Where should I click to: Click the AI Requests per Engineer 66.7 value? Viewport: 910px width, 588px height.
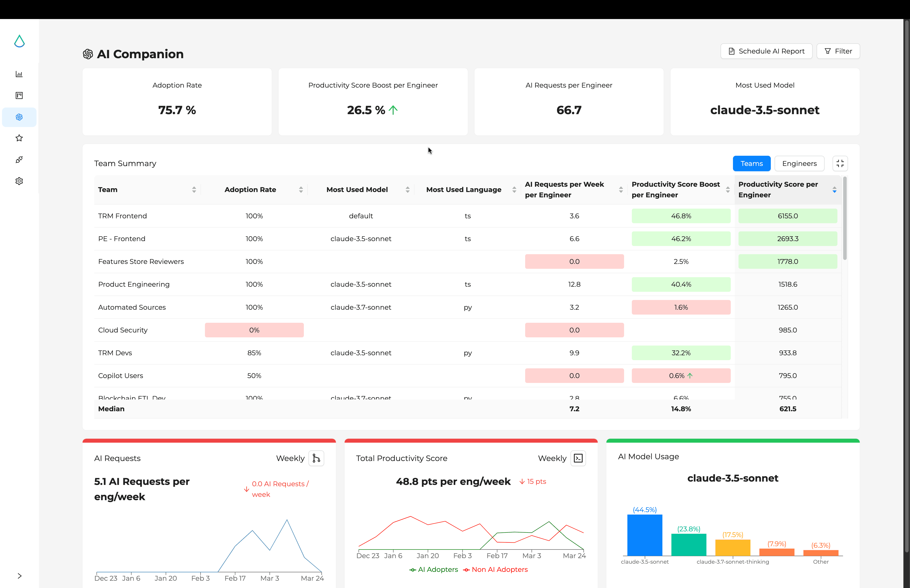click(569, 110)
